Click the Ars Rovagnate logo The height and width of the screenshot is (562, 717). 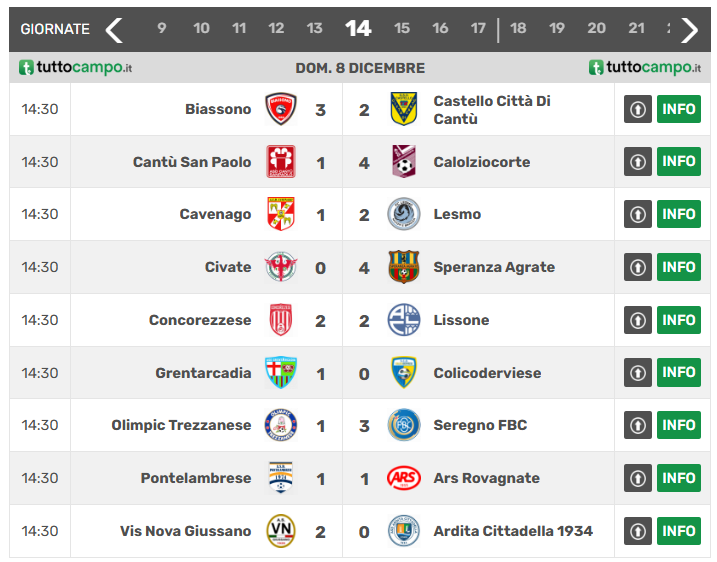404,478
